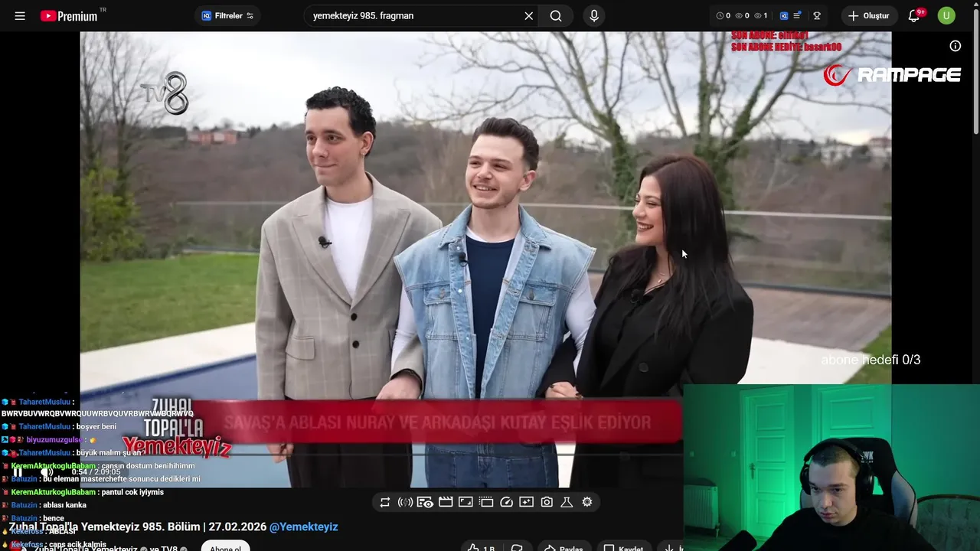Start voice search with the microphone
Image resolution: width=980 pixels, height=551 pixels.
(594, 16)
